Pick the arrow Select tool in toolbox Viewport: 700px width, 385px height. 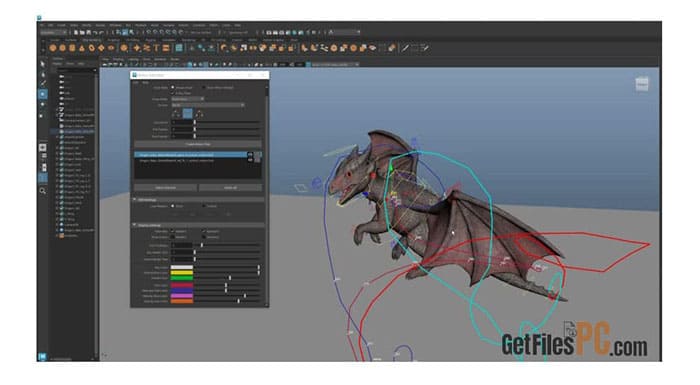[43, 64]
